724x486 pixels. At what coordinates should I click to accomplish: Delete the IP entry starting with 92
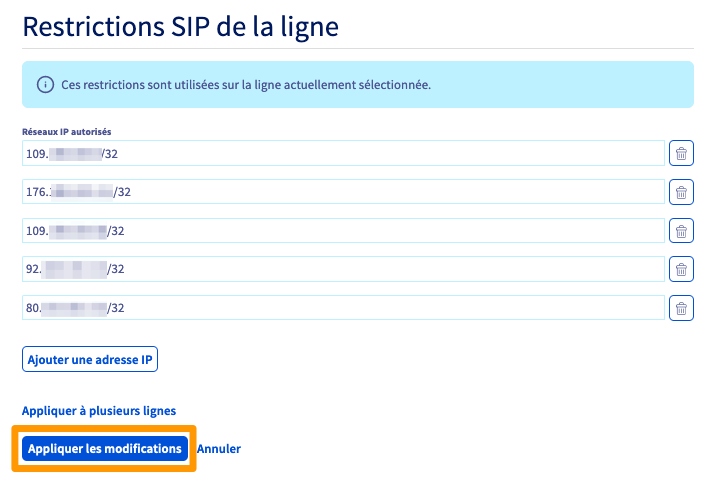681,270
